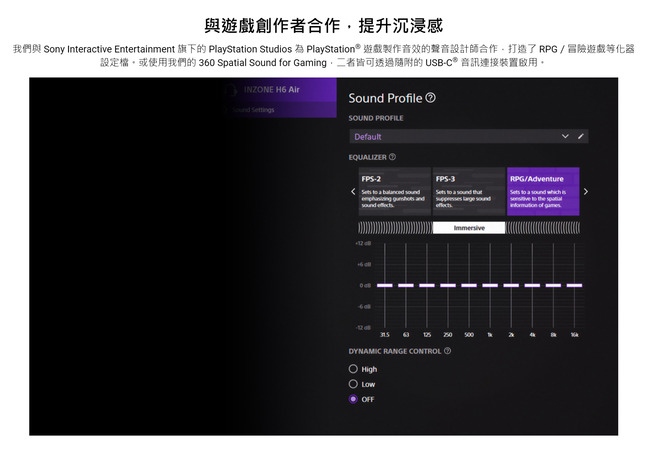This screenshot has width=650, height=454.
Task: Open Dynamic Range Control help icon
Action: pos(447,351)
